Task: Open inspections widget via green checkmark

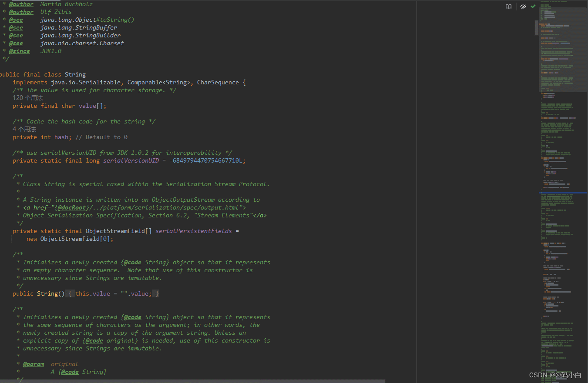Action: tap(533, 7)
